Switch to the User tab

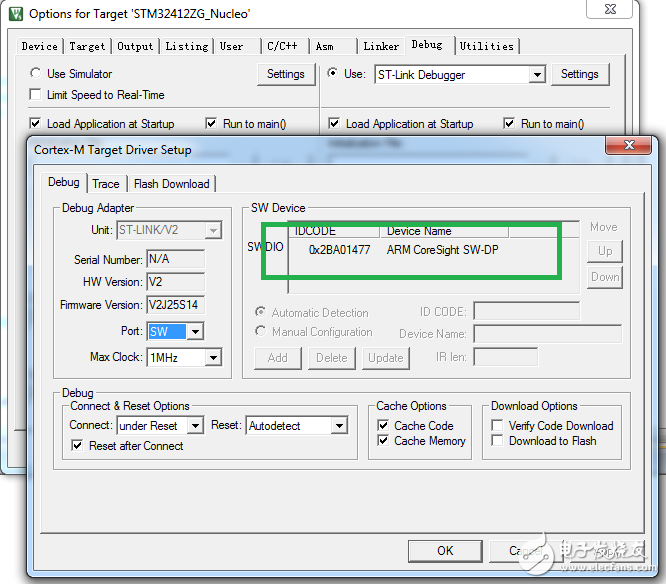238,46
